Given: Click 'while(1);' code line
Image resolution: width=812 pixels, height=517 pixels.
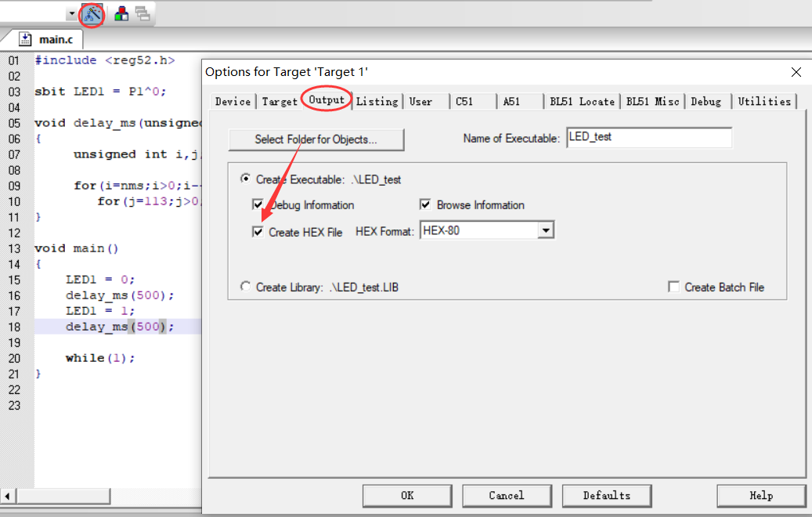Looking at the screenshot, I should [x=100, y=358].
